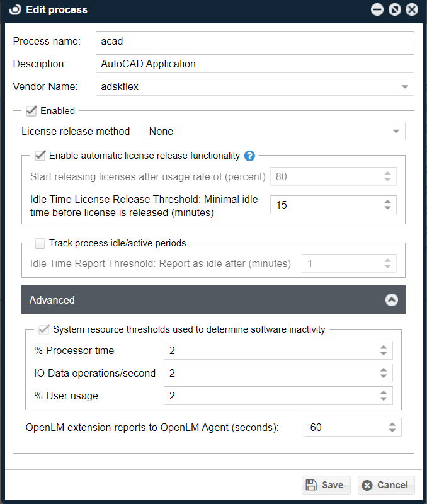Increase idle time release threshold minutes

click(x=387, y=202)
